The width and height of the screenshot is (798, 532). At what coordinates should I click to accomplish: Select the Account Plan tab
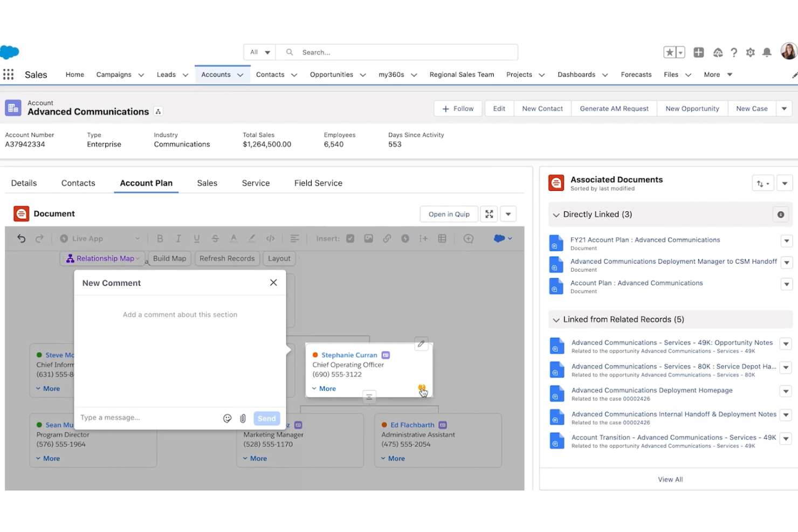146,183
